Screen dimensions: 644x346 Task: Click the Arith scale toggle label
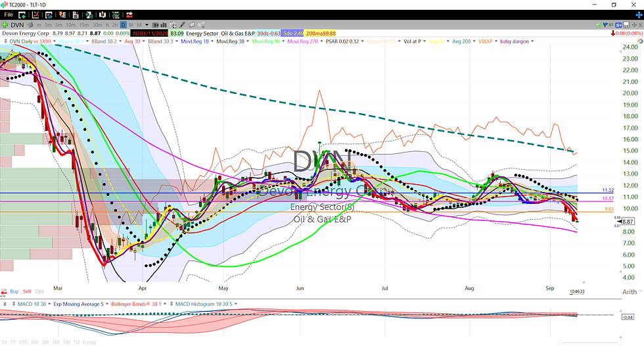[630, 292]
